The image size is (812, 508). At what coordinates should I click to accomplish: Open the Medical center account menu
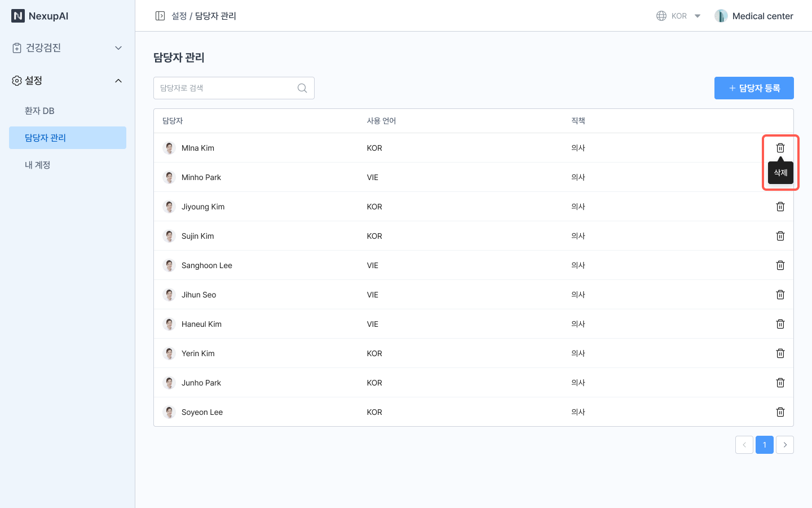753,16
